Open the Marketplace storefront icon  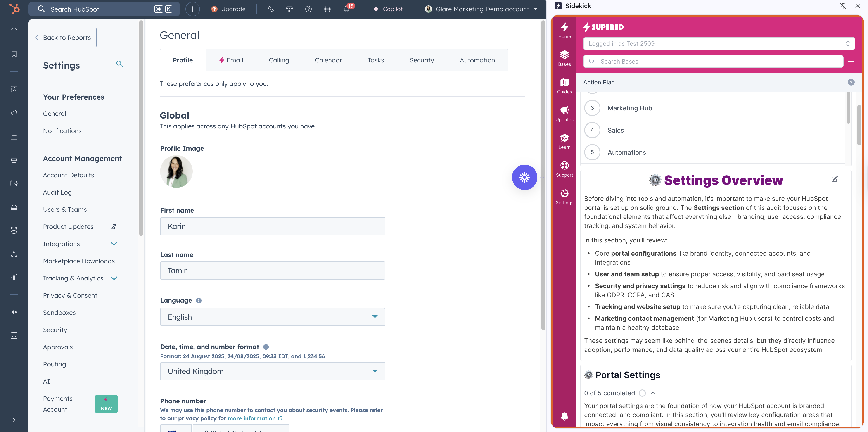pyautogui.click(x=289, y=9)
